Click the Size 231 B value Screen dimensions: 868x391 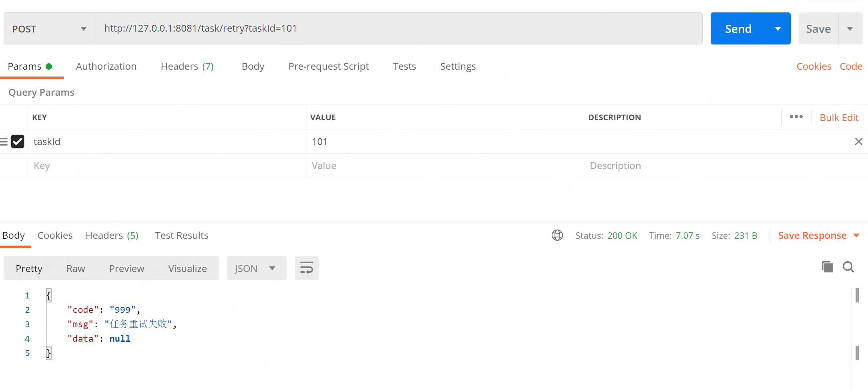[746, 236]
